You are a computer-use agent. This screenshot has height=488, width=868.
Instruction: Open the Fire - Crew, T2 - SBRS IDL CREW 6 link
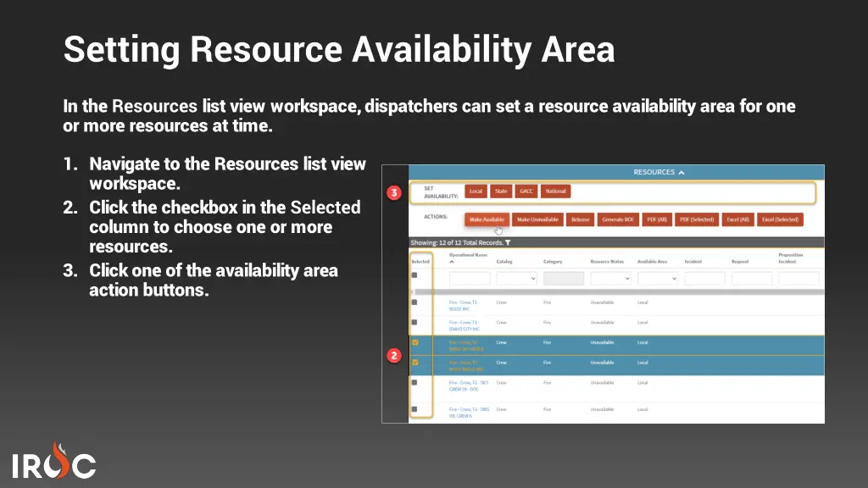pyautogui.click(x=470, y=413)
